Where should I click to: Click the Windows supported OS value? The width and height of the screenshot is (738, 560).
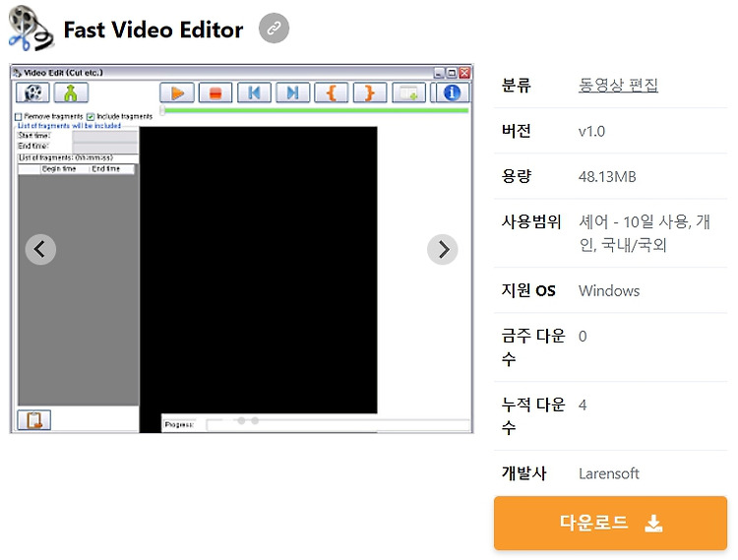(609, 290)
